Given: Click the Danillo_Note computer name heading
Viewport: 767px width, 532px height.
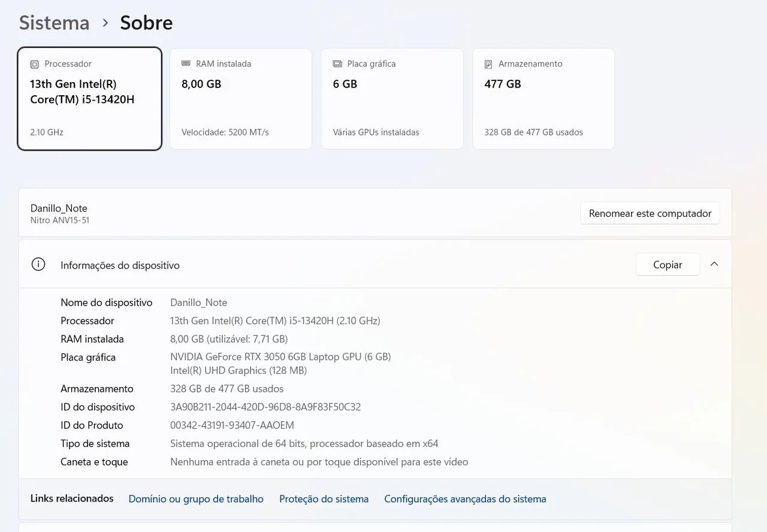Looking at the screenshot, I should click(59, 208).
